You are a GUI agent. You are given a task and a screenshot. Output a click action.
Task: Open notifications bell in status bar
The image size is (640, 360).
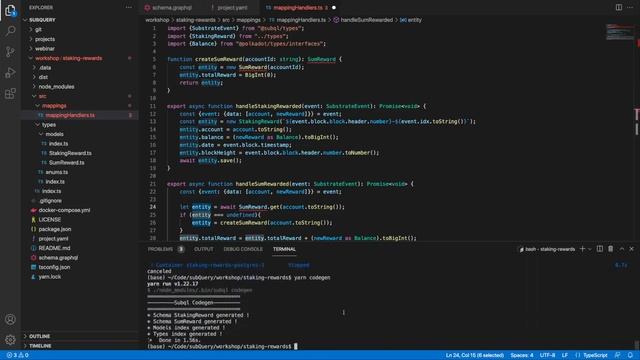pyautogui.click(x=631, y=355)
